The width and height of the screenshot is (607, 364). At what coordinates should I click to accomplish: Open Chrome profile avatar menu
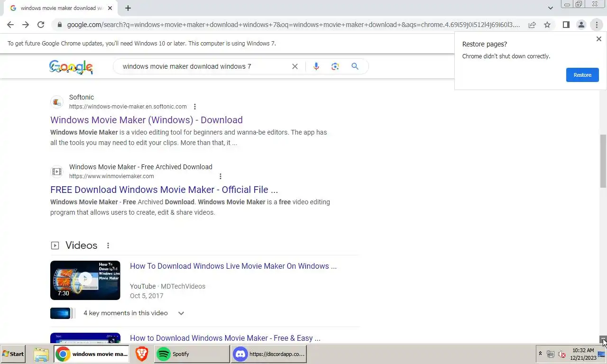pyautogui.click(x=581, y=25)
